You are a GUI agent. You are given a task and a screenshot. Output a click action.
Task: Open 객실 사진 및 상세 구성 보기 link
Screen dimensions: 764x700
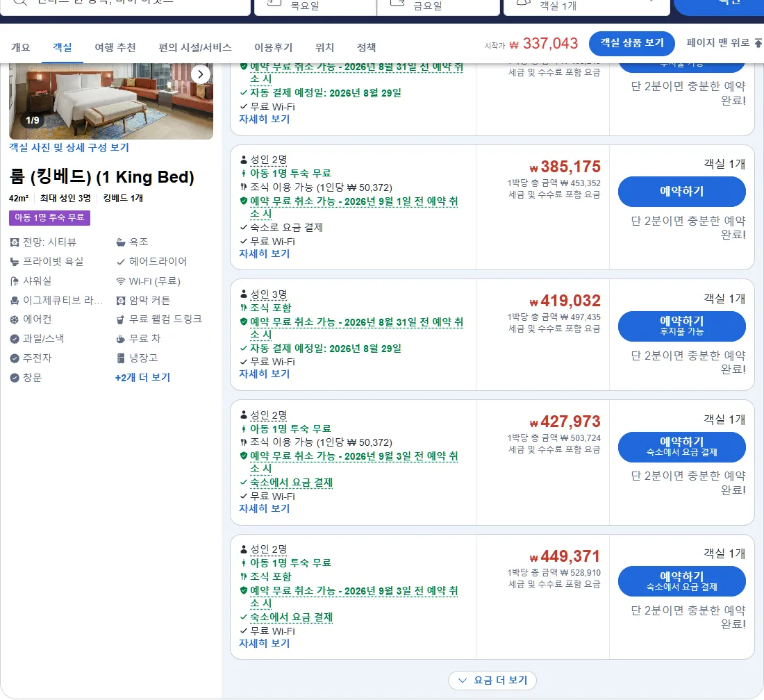pyautogui.click(x=69, y=148)
